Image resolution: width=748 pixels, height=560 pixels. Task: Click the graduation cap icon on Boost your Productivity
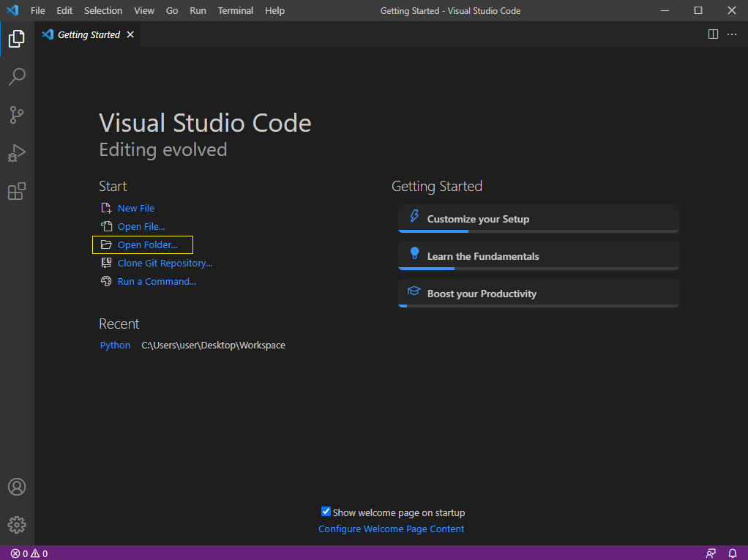pos(414,291)
